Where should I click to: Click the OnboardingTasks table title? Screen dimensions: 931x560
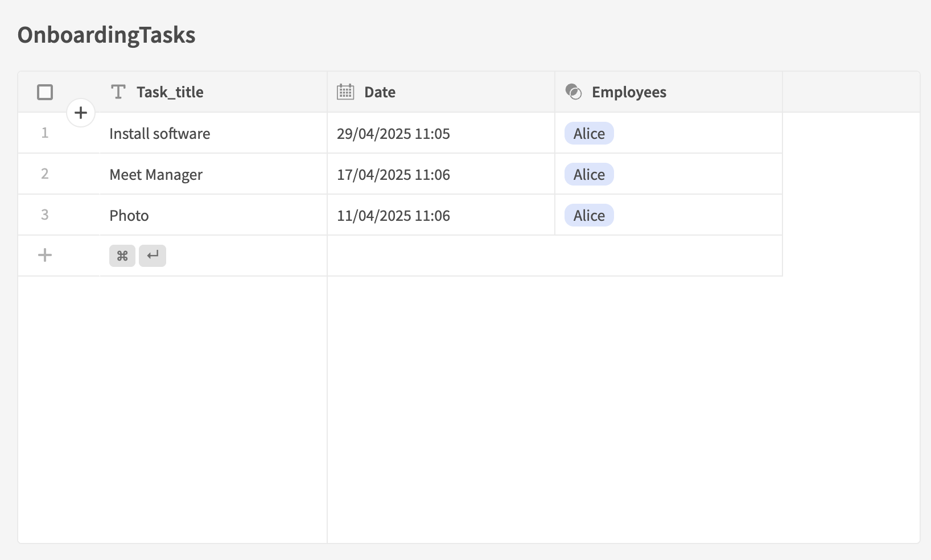point(106,35)
